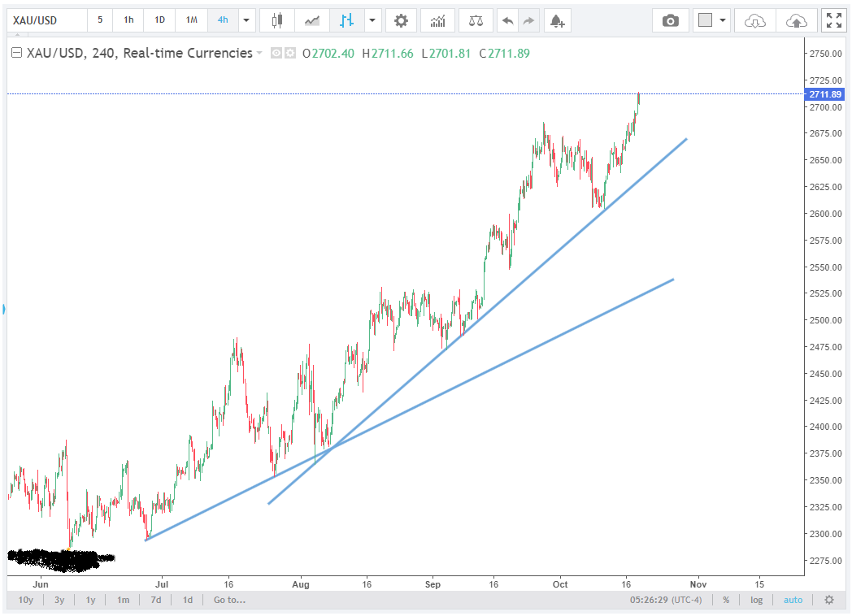Click the Go to... date button
This screenshot has height=616, width=852.
(229, 600)
